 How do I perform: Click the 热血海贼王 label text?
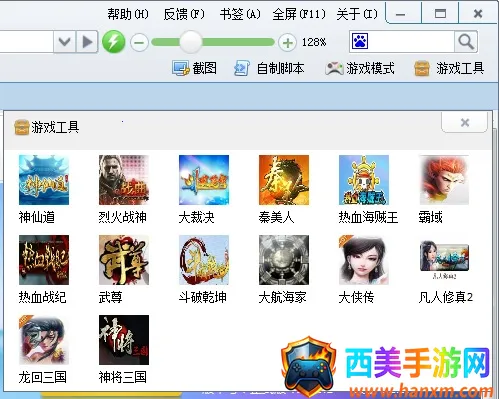(368, 217)
